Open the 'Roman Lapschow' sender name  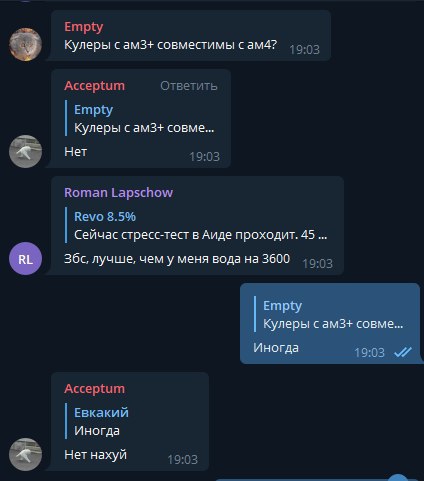[118, 193]
